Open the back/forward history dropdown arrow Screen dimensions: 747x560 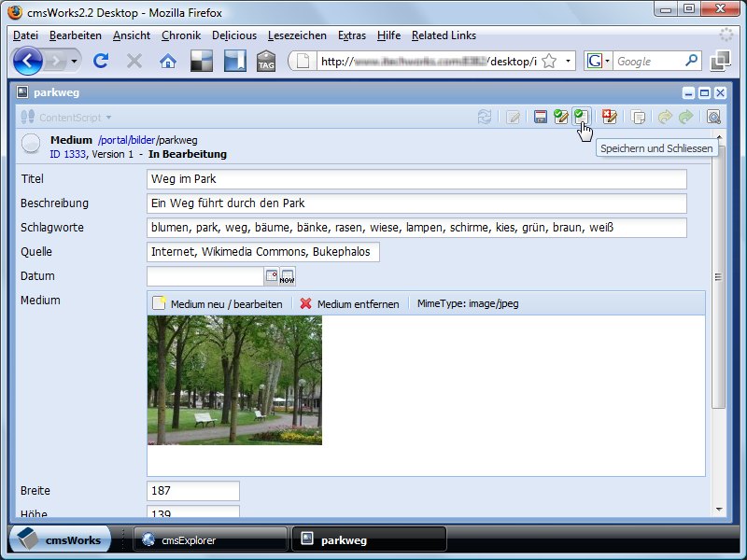click(74, 61)
